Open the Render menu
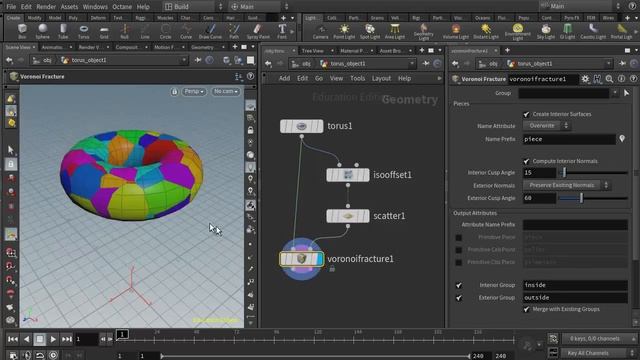Viewport: 640px width, 360px height. tap(46, 7)
